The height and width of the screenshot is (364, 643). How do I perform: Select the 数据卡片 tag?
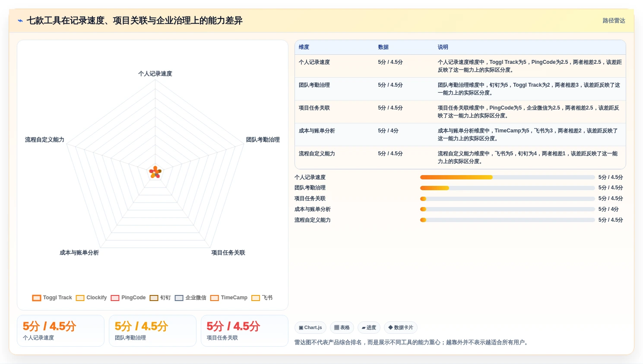coord(401,328)
